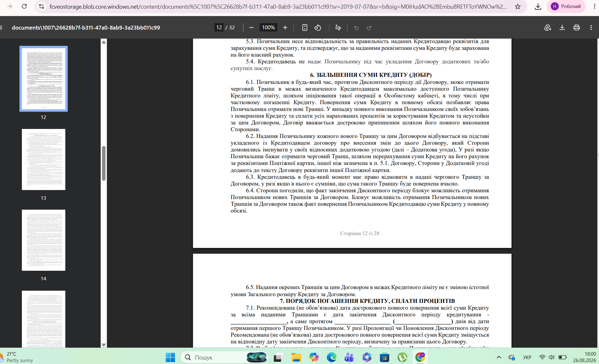Redo PDF annotation
Image resolution: width=599 pixels, height=364 pixels.
click(369, 28)
